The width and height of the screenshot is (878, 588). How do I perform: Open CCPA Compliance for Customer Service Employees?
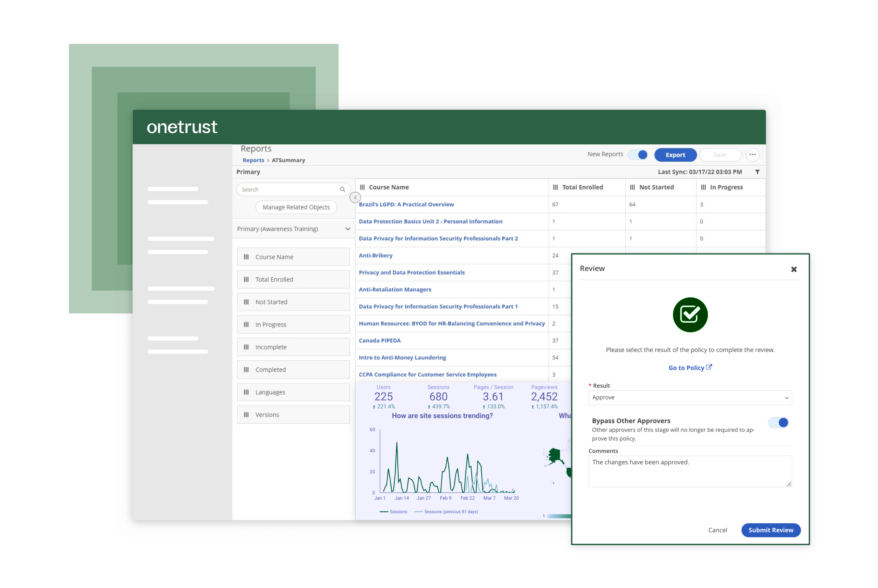tap(428, 374)
